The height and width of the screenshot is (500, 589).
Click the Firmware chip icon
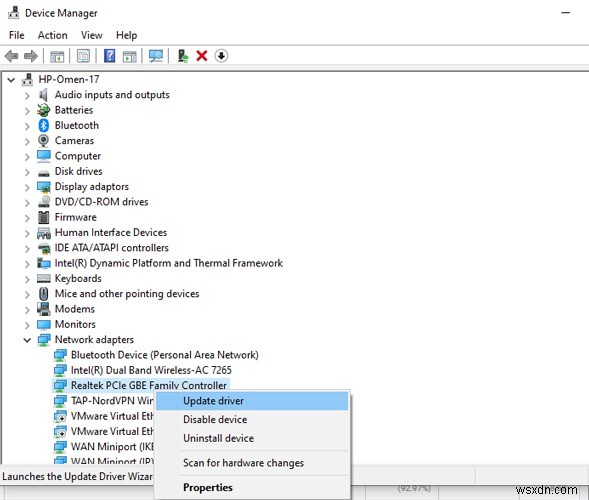click(x=44, y=217)
